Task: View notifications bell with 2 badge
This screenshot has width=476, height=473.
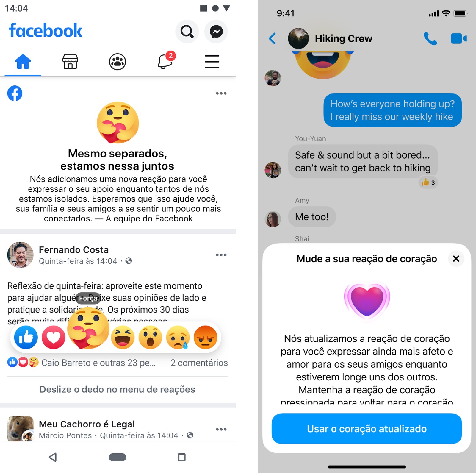Action: point(165,61)
